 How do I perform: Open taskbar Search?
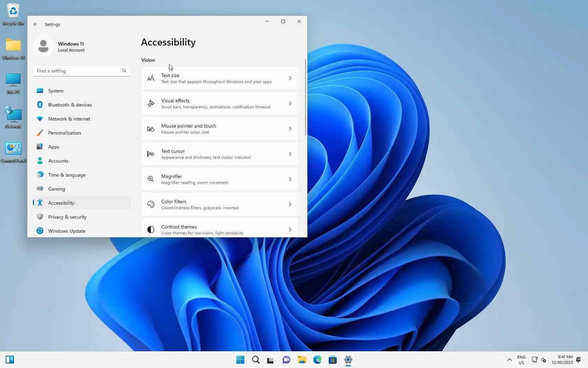pyautogui.click(x=256, y=360)
